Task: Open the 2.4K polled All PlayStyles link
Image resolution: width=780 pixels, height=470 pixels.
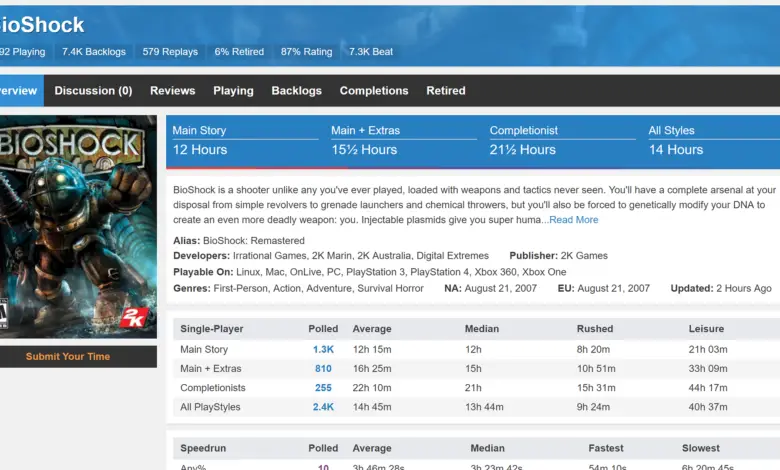Action: point(323,407)
